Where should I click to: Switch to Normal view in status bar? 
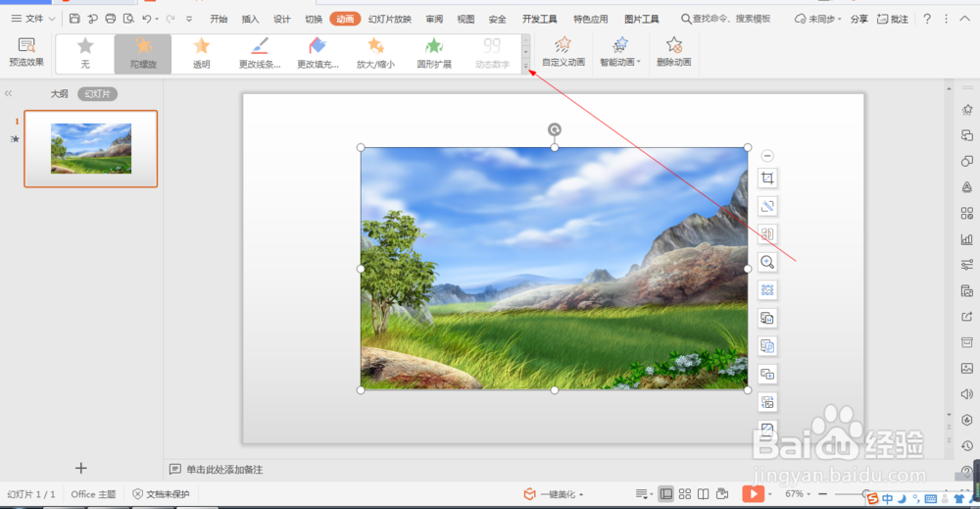pyautogui.click(x=666, y=494)
